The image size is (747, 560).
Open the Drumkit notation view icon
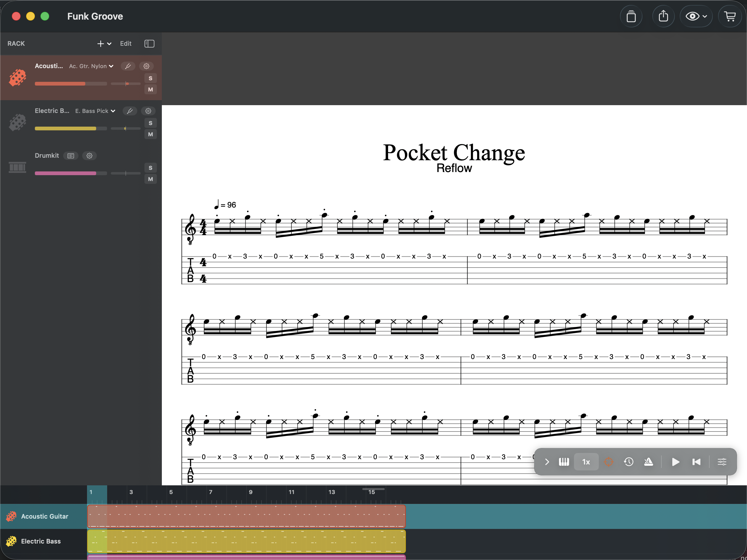71,156
